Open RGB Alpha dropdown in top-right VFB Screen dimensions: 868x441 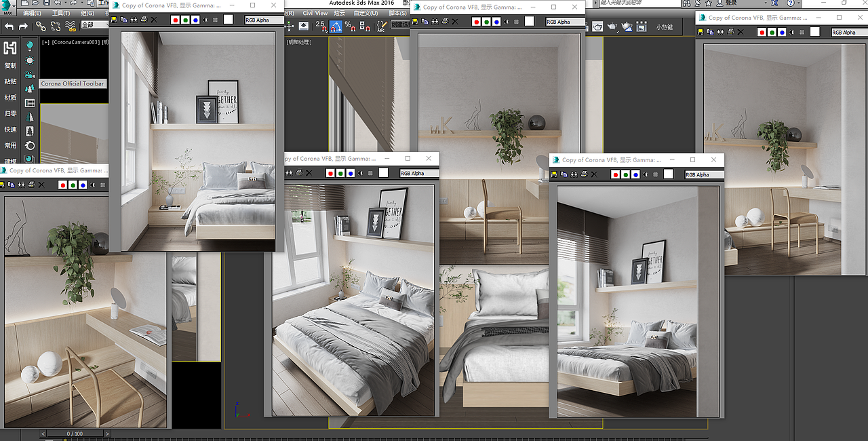[849, 32]
